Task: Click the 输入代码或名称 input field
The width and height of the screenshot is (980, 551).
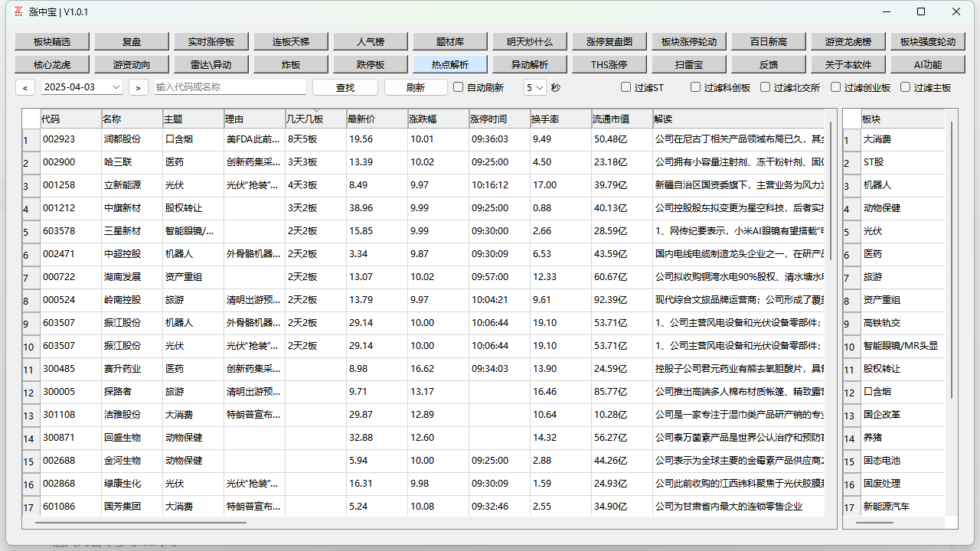Action: [x=230, y=86]
